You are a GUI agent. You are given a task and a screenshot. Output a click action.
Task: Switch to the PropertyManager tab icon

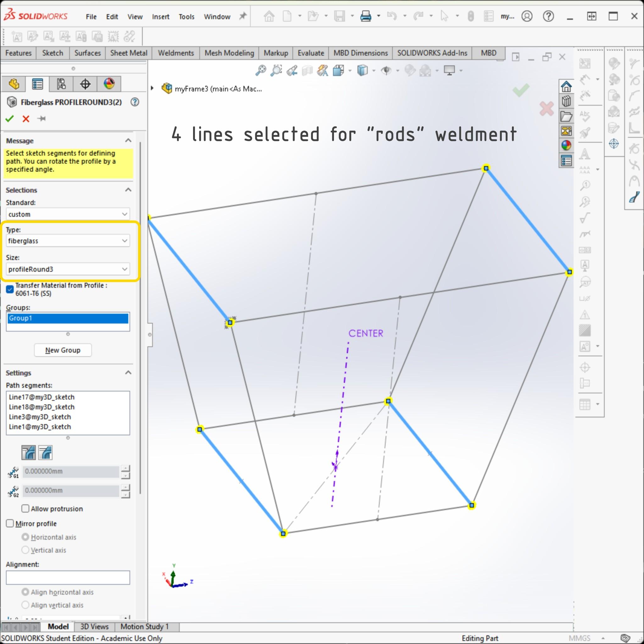tap(37, 84)
